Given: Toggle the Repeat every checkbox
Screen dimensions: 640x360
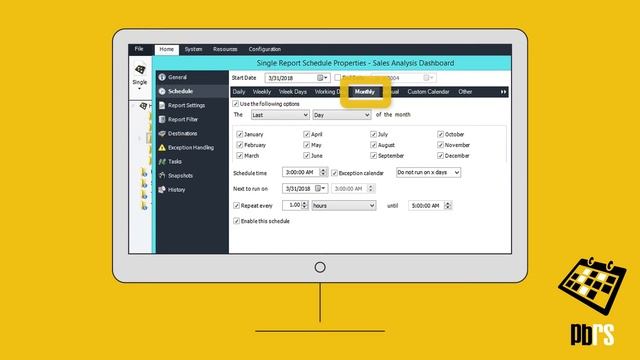Looking at the screenshot, I should [236, 205].
